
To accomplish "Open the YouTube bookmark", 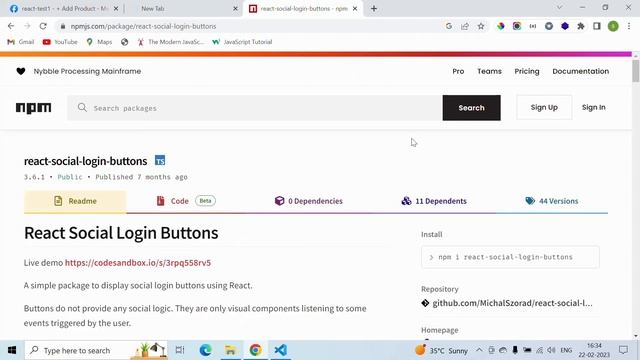I will point(60,42).
